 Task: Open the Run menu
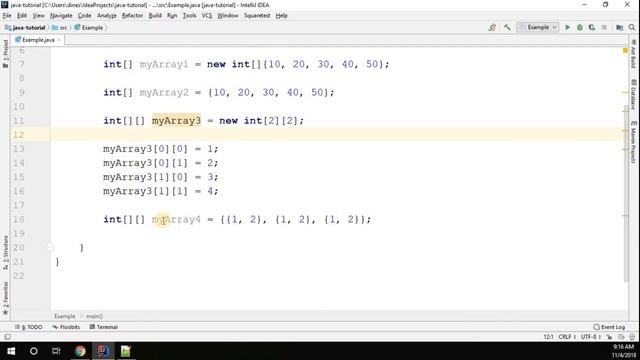coord(172,16)
